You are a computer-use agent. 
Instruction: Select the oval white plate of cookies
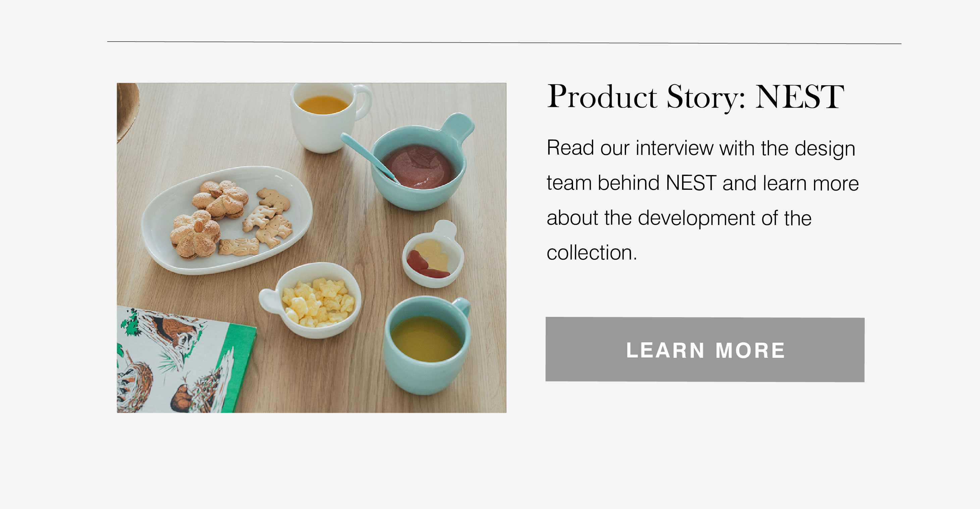point(227,220)
